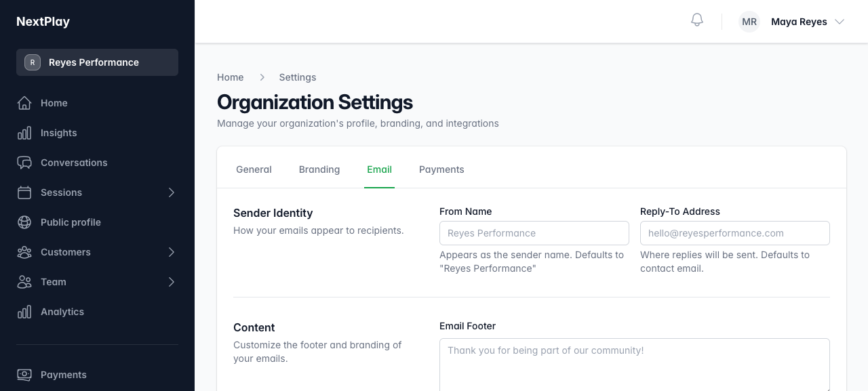The image size is (868, 391).
Task: Switch to the General tab
Action: pos(254,169)
